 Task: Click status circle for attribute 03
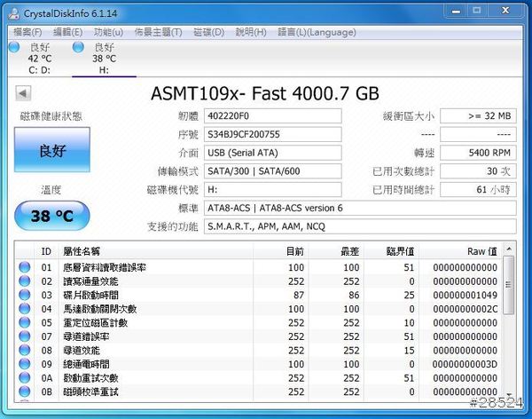point(25,295)
